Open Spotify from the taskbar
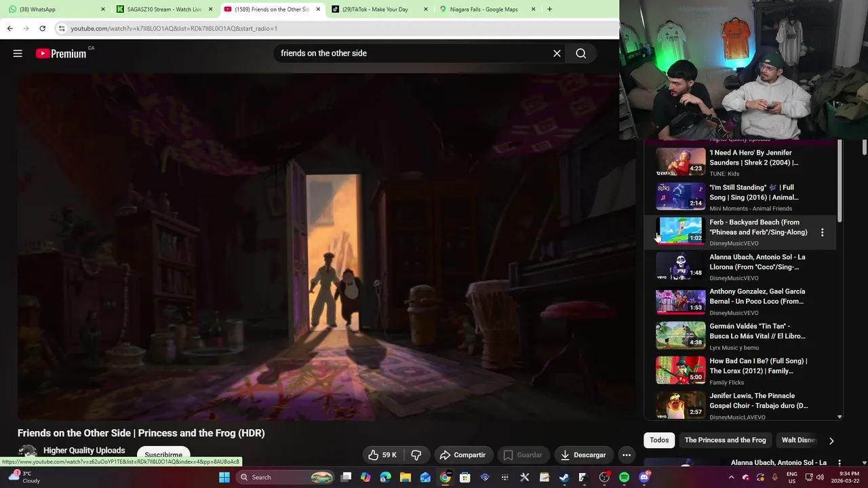The height and width of the screenshot is (488, 868). coord(624,477)
